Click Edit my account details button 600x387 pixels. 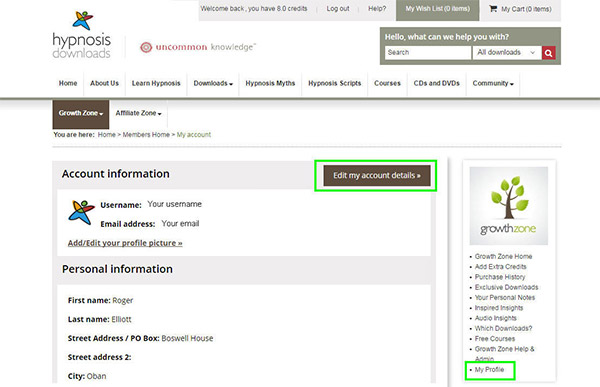(x=377, y=176)
